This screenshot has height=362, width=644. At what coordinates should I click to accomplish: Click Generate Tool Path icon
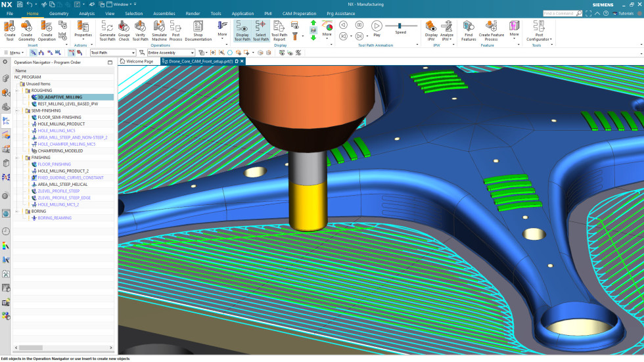[107, 27]
